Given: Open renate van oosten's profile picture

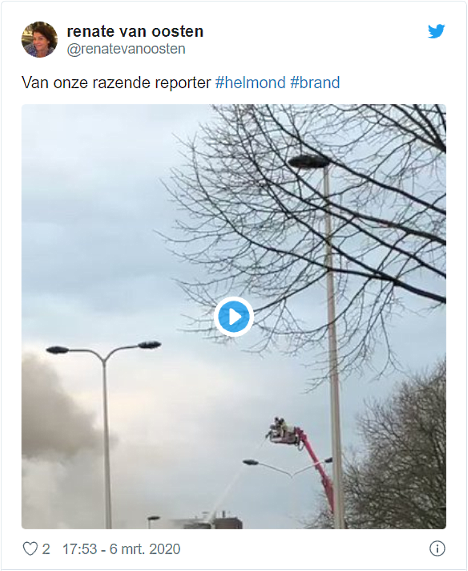Looking at the screenshot, I should (x=39, y=39).
